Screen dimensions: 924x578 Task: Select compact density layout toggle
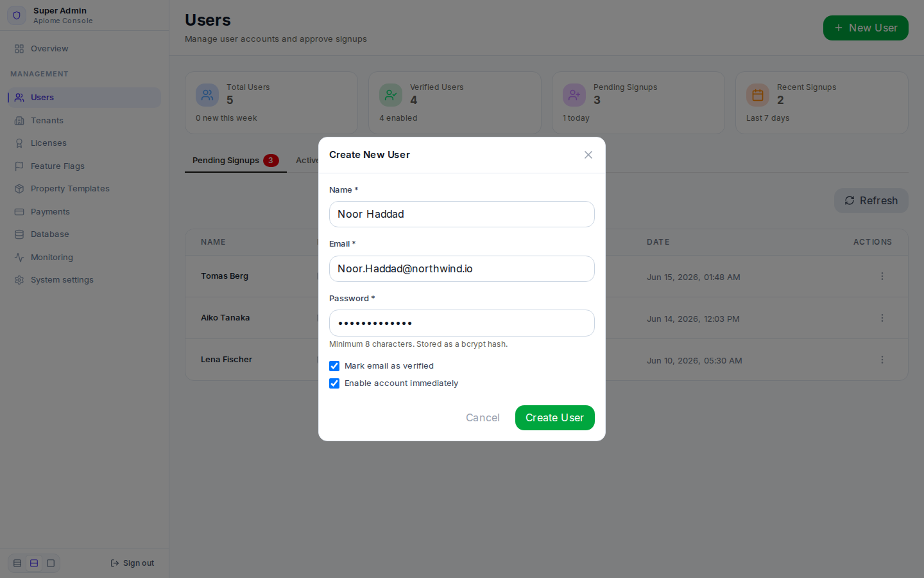[x=17, y=563]
